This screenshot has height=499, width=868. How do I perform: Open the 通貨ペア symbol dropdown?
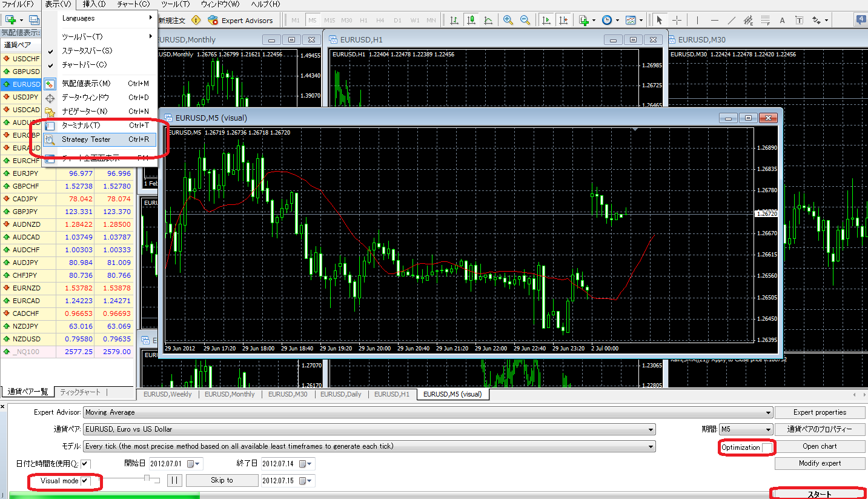369,429
